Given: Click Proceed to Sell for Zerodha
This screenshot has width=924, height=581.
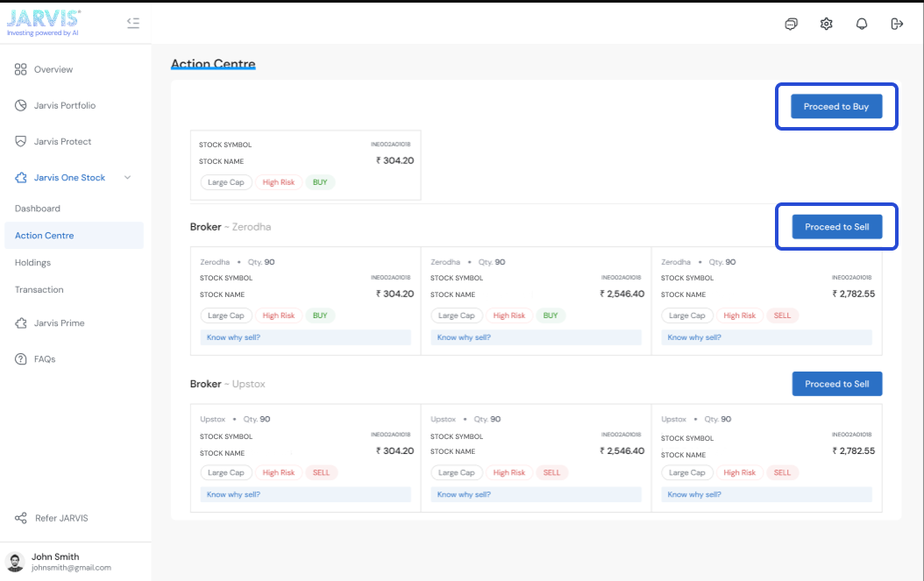Looking at the screenshot, I should point(837,227).
